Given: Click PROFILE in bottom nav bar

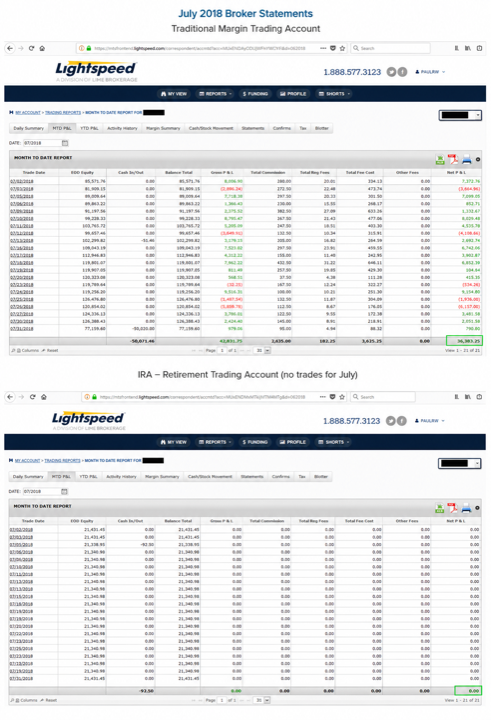Looking at the screenshot, I should pos(293,442).
